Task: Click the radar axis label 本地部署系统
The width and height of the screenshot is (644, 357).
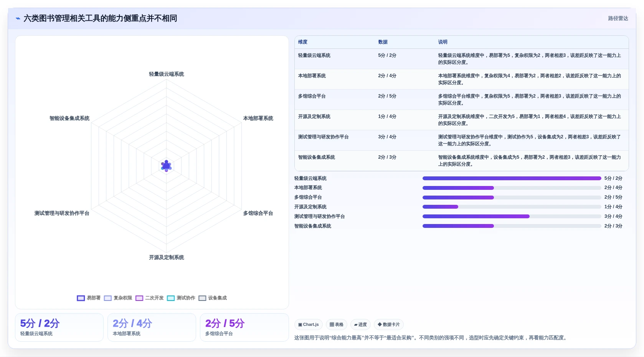Action: [258, 118]
